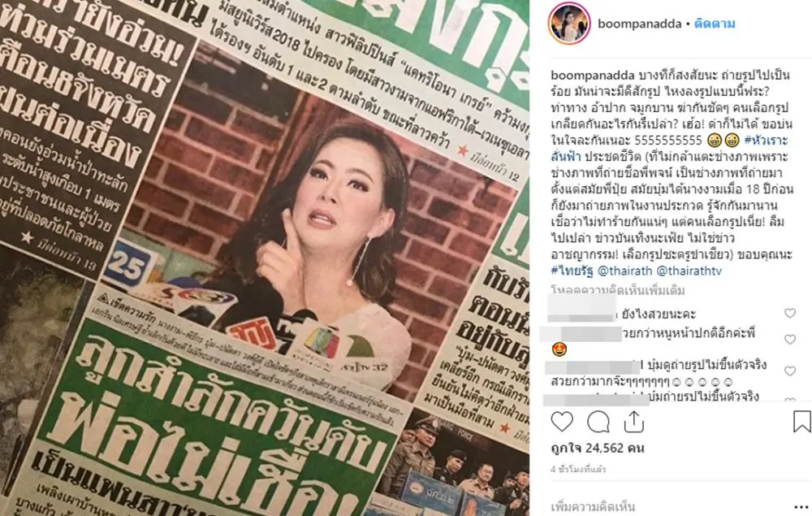This screenshot has width=812, height=516.
Task: Like the third comment's heart icon
Action: tap(790, 371)
